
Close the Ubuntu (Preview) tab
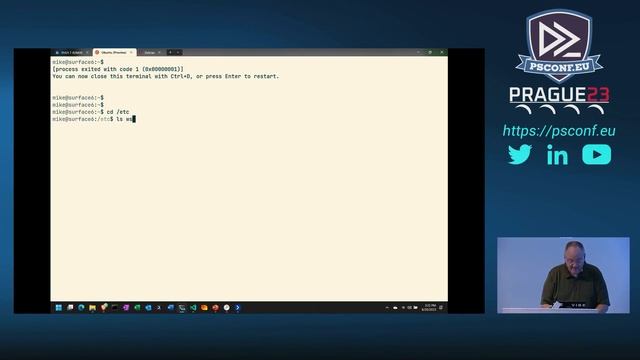[x=131, y=53]
